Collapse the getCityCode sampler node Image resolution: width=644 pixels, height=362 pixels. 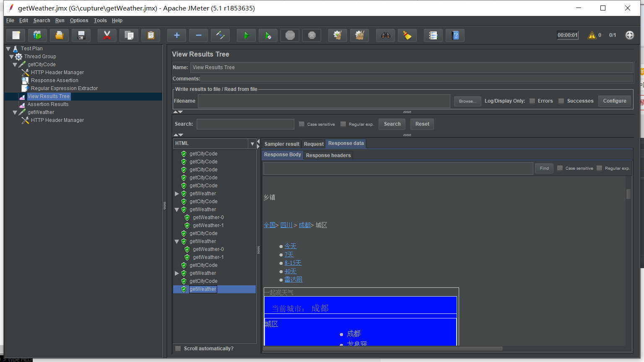click(15, 65)
